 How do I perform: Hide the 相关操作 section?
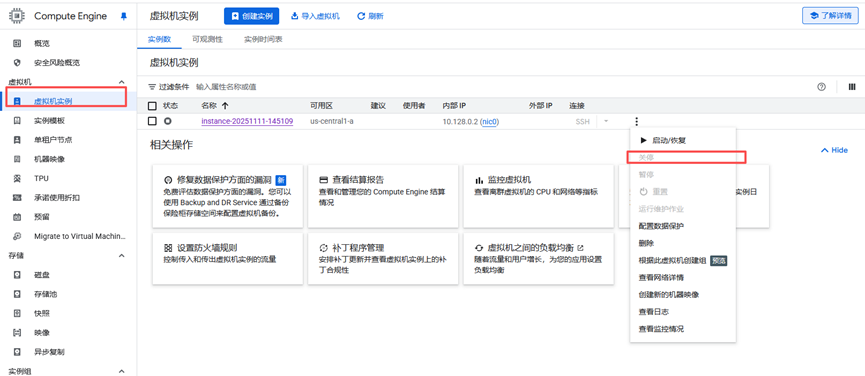(x=834, y=150)
